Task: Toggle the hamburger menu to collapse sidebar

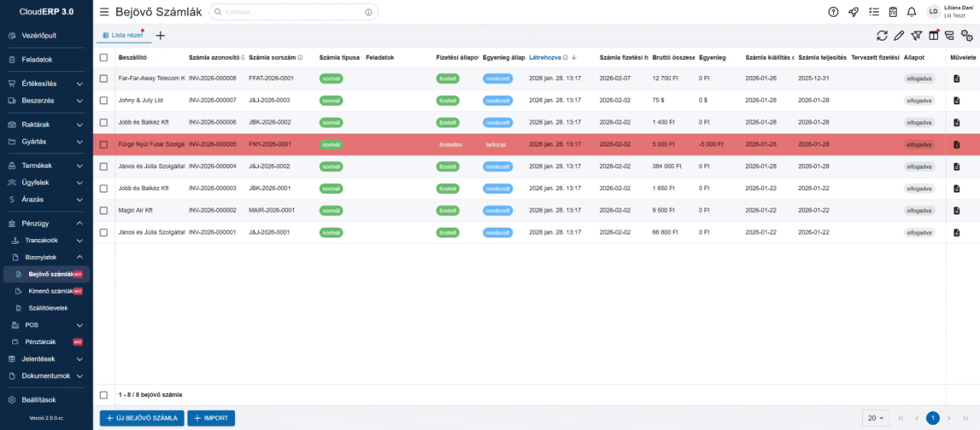Action: click(104, 11)
